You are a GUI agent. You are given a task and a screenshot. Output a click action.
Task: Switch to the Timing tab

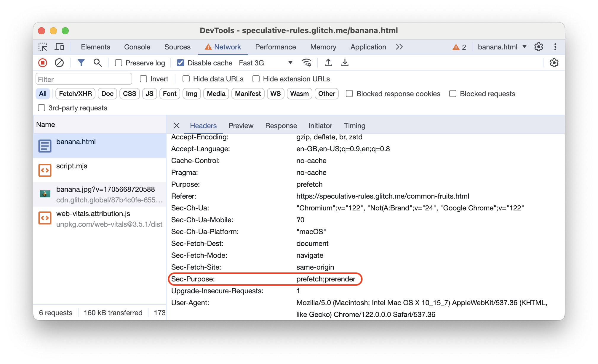[x=354, y=125]
